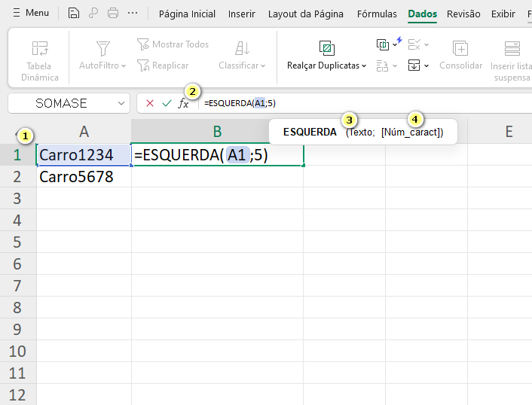532x405 pixels.
Task: Click the Print icon in quick toolbar
Action: (113, 13)
